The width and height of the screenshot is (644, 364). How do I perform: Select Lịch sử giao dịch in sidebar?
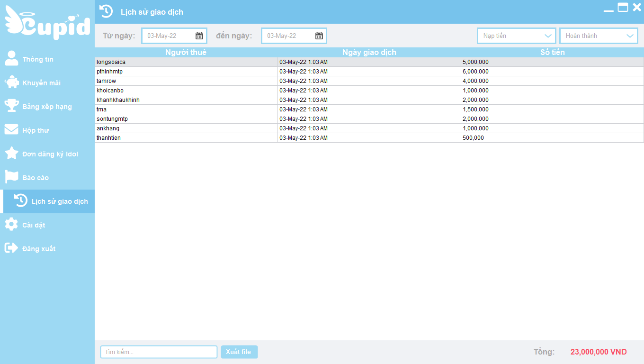(x=60, y=201)
